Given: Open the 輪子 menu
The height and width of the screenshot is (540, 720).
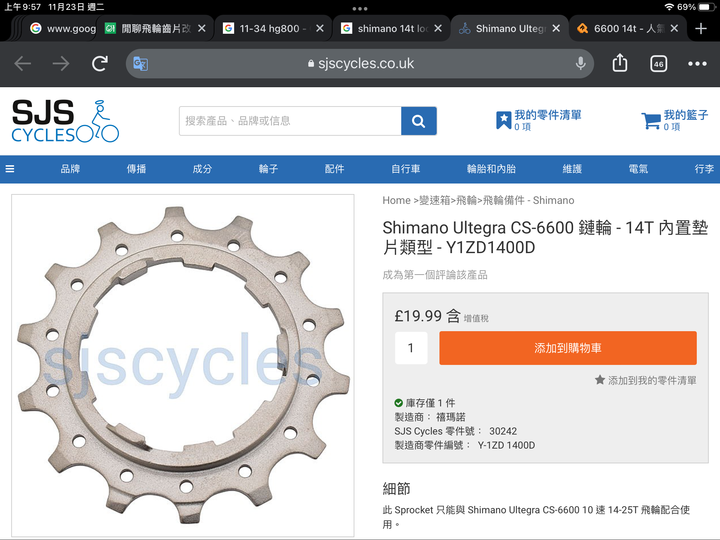Looking at the screenshot, I should [x=268, y=169].
